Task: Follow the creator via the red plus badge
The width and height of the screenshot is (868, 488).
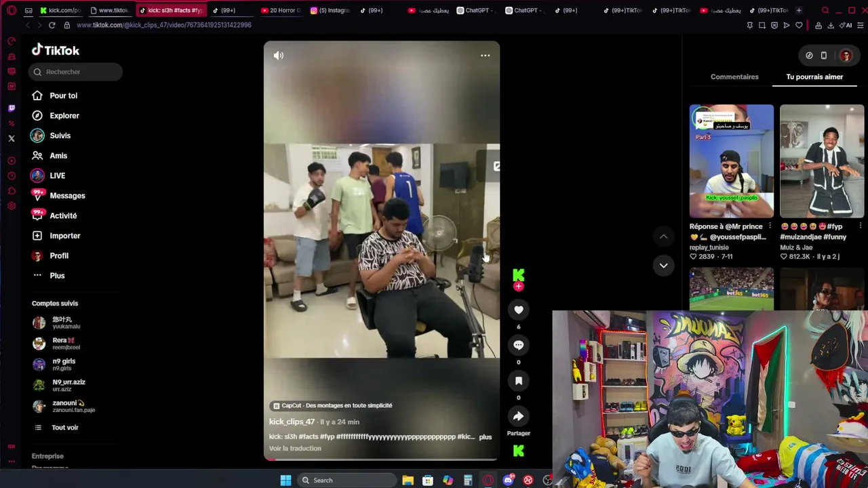Action: (519, 287)
